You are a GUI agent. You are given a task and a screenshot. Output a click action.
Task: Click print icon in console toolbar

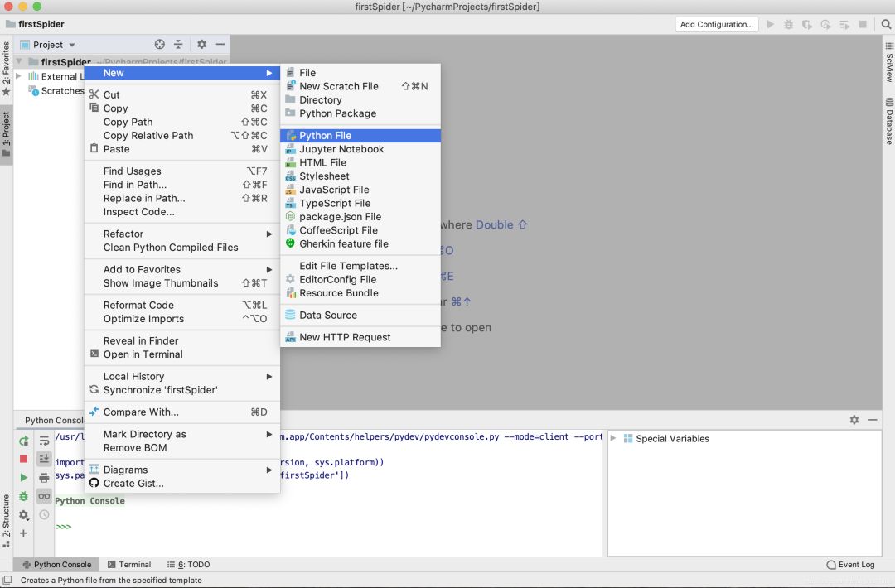pyautogui.click(x=44, y=477)
